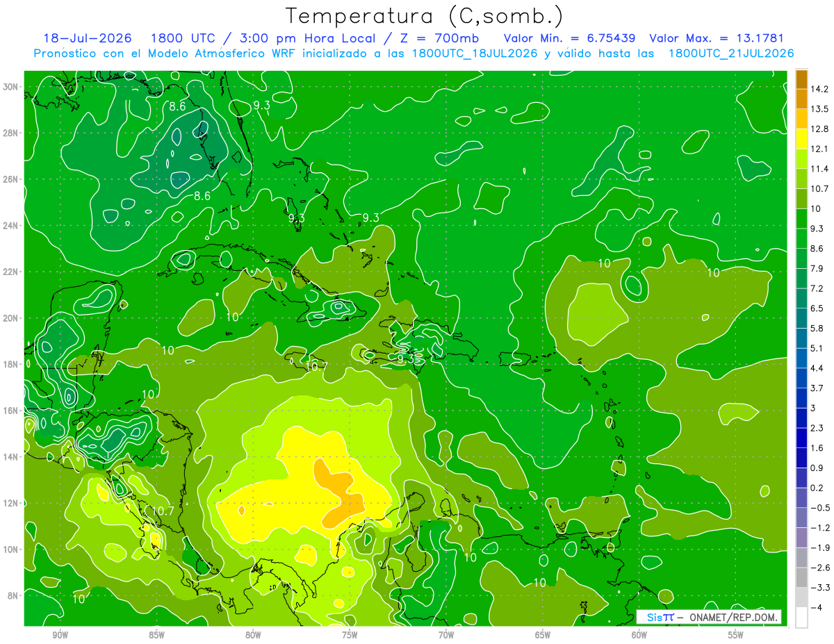Click the 16N latitude axis label

click(11, 411)
